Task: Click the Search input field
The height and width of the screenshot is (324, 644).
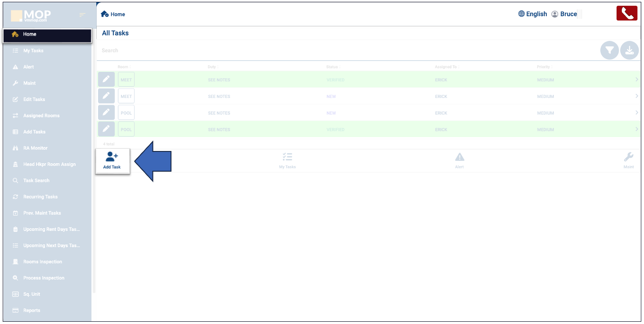Action: coord(315,51)
